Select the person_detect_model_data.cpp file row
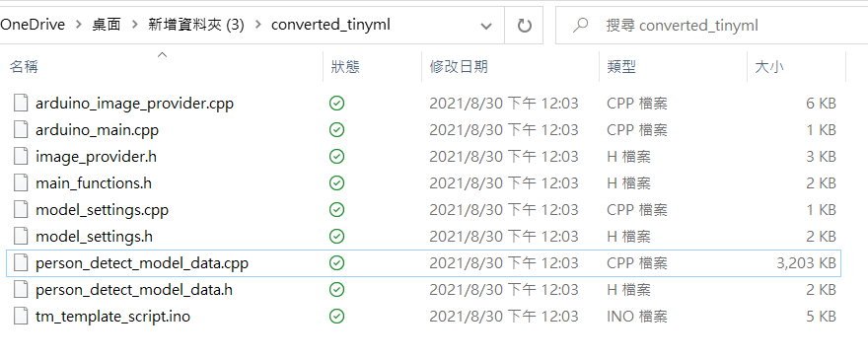This screenshot has width=868, height=359. [x=423, y=263]
